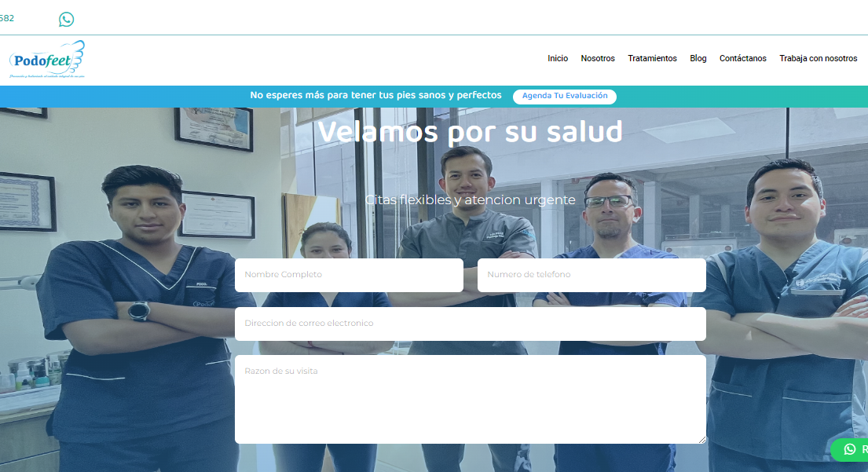This screenshot has width=868, height=472.
Task: Click into the Razon de su visita textarea
Action: 470,399
